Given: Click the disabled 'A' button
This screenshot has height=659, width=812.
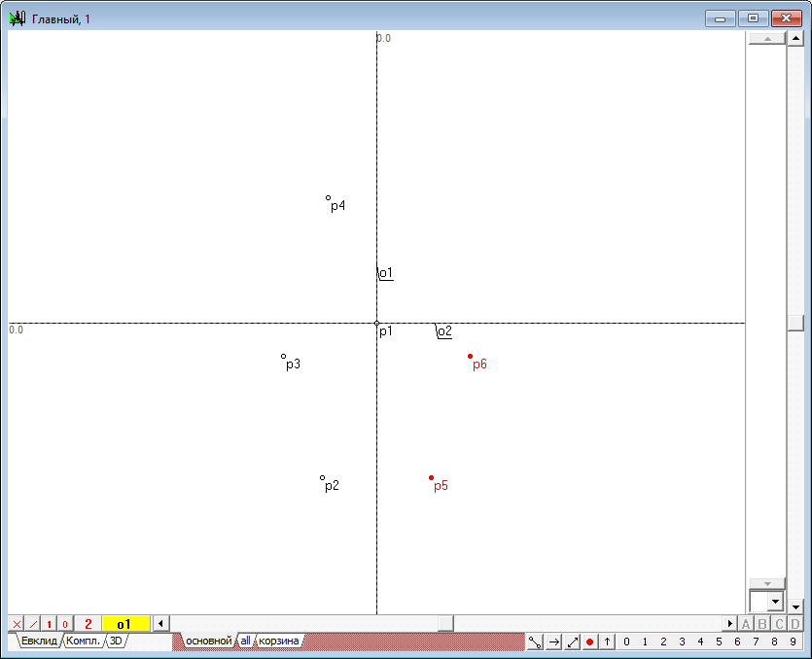Looking at the screenshot, I should click(x=746, y=624).
